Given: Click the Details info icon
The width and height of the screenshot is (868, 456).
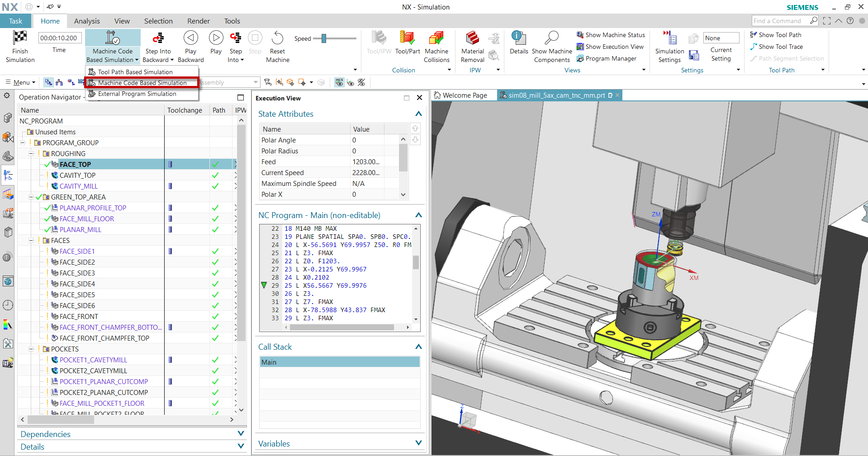Looking at the screenshot, I should (518, 38).
